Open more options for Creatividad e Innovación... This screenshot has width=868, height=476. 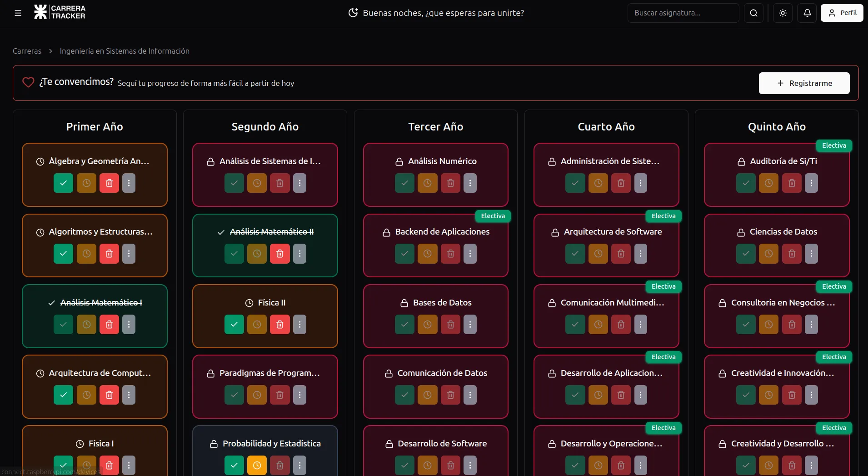coord(811,395)
